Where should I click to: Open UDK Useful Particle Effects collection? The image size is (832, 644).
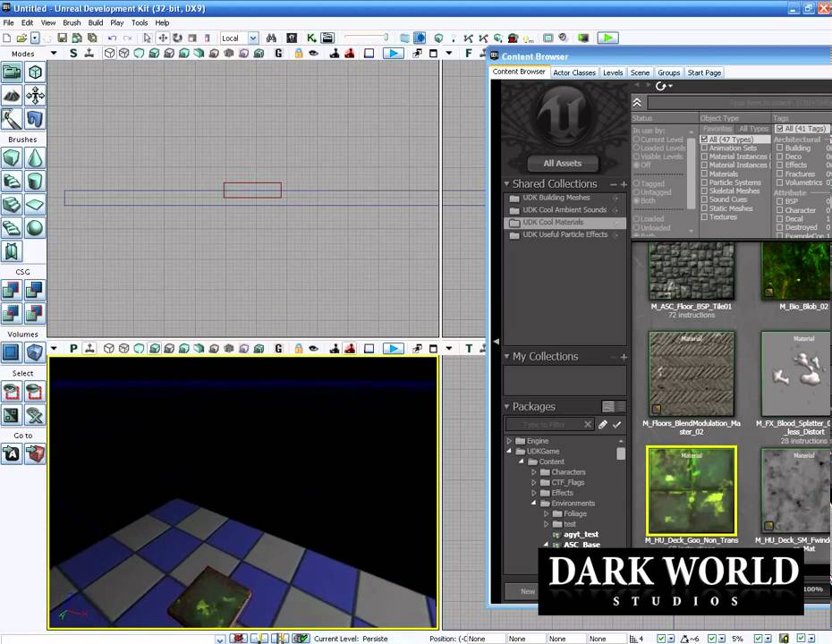point(565,234)
